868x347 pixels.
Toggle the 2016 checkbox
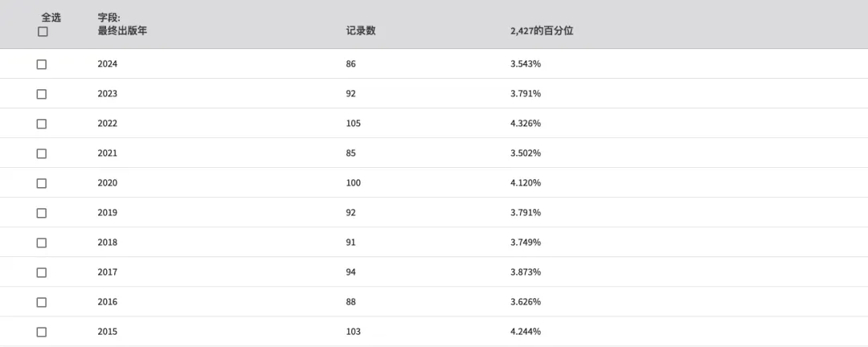[x=42, y=302]
